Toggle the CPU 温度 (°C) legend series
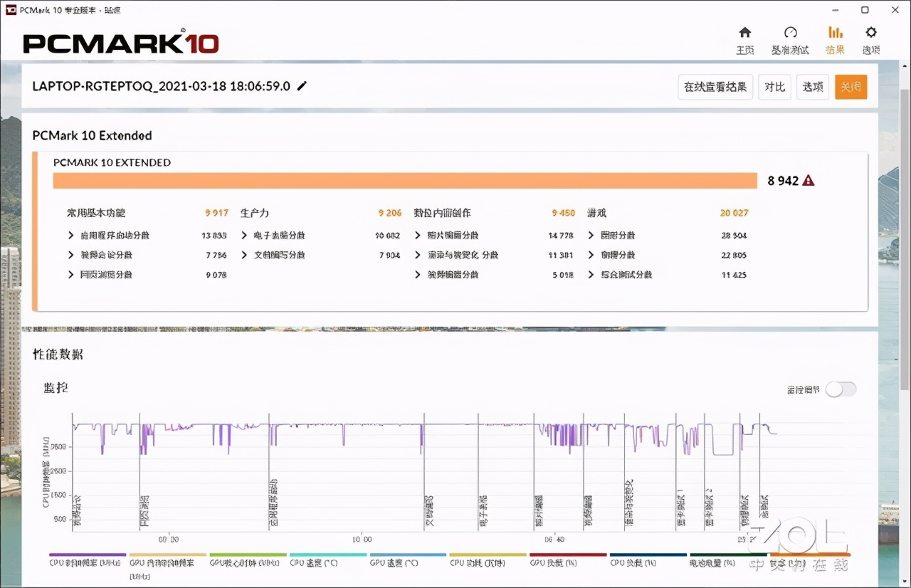The height and width of the screenshot is (588, 911). pos(328,559)
